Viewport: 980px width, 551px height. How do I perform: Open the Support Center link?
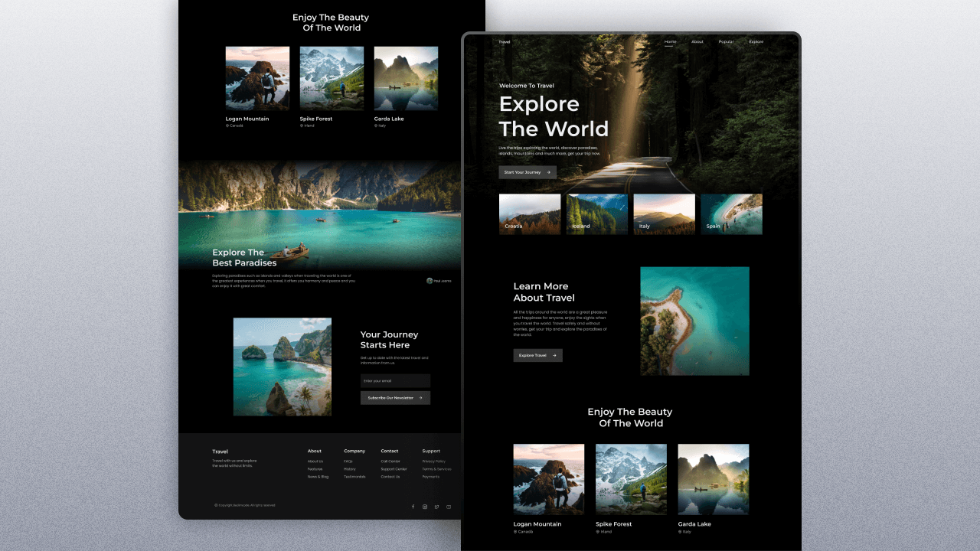click(x=394, y=468)
